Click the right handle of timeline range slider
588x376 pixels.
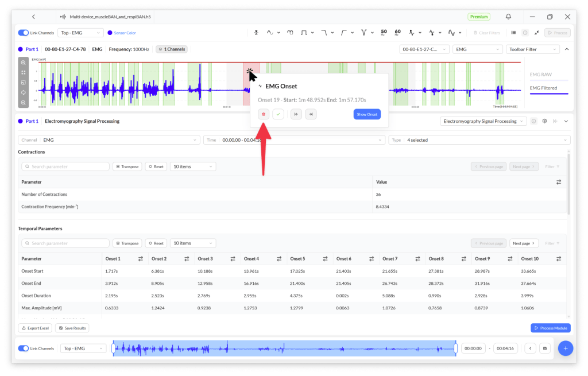[x=455, y=348]
